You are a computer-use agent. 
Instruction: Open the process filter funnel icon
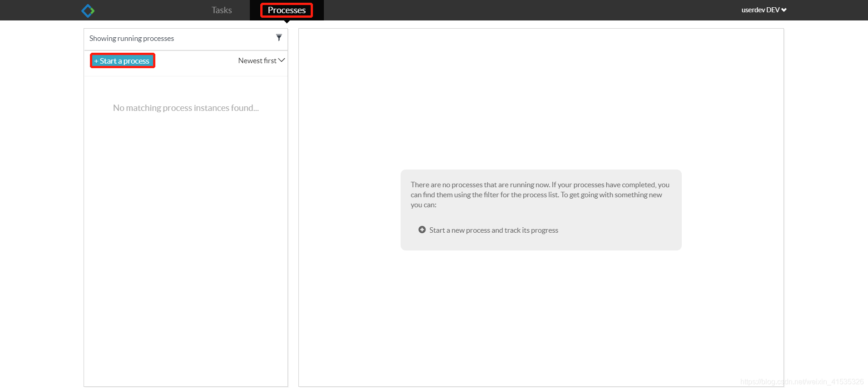point(279,38)
